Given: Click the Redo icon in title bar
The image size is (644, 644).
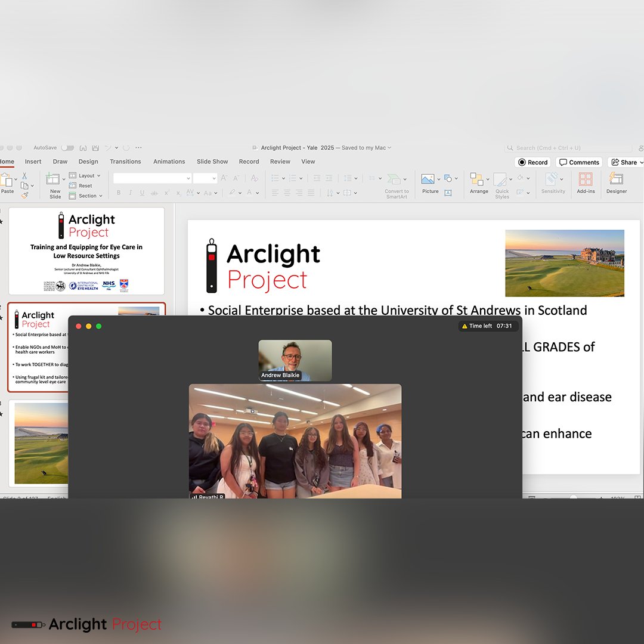Looking at the screenshot, I should click(x=126, y=148).
